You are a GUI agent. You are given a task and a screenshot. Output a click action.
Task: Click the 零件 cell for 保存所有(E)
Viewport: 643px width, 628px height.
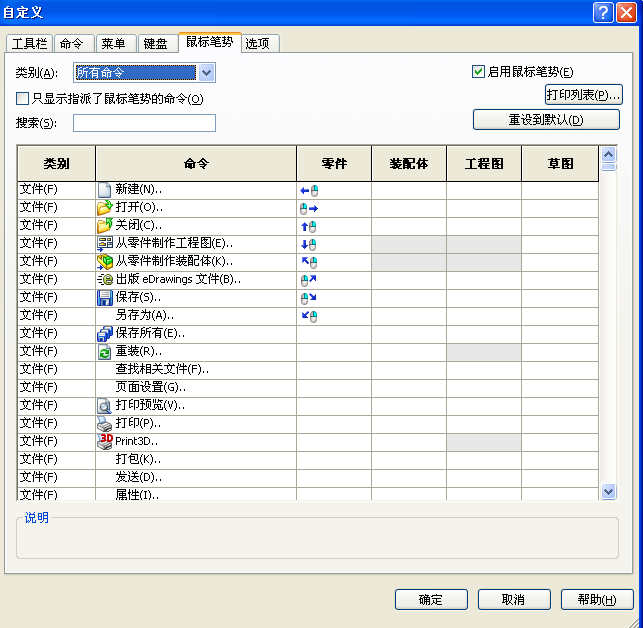(334, 334)
